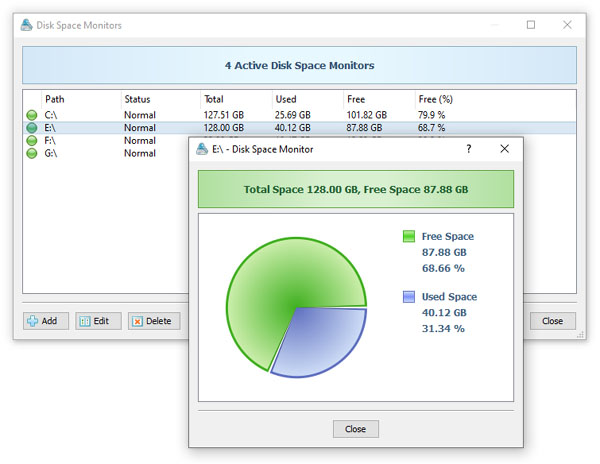The image size is (600, 464).
Task: Click the question mark help button
Action: coord(469,149)
